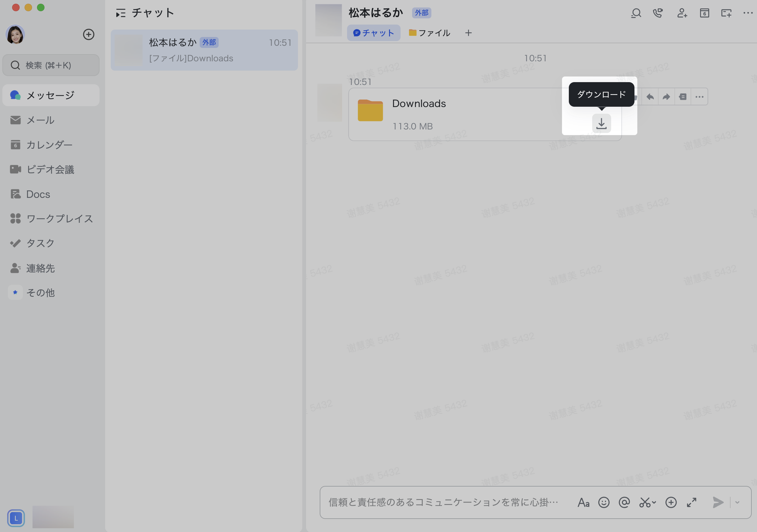757x532 pixels.
Task: Click the download icon on Downloads file
Action: click(601, 123)
